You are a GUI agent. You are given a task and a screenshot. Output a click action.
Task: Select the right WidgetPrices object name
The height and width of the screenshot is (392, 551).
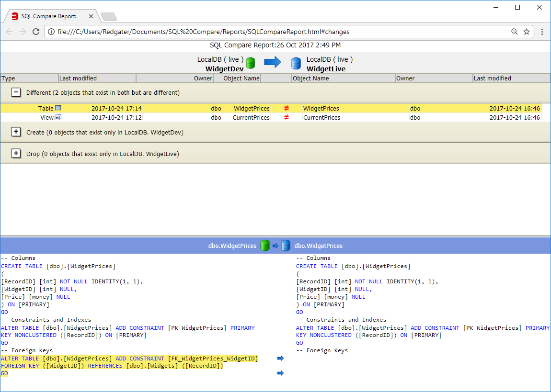[x=321, y=109]
